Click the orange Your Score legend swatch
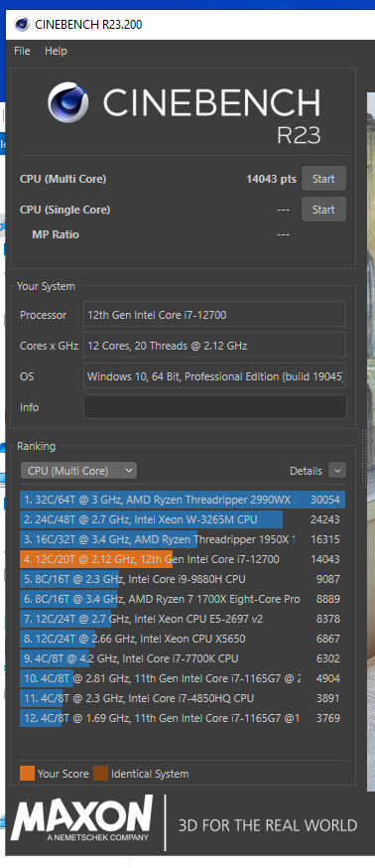The width and height of the screenshot is (375, 868). 27,774
